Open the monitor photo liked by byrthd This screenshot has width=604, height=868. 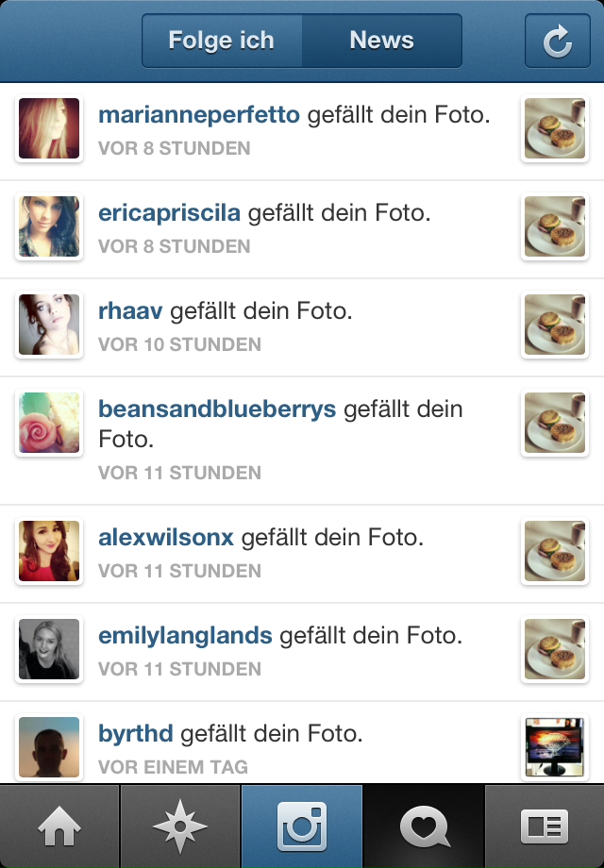pos(555,747)
